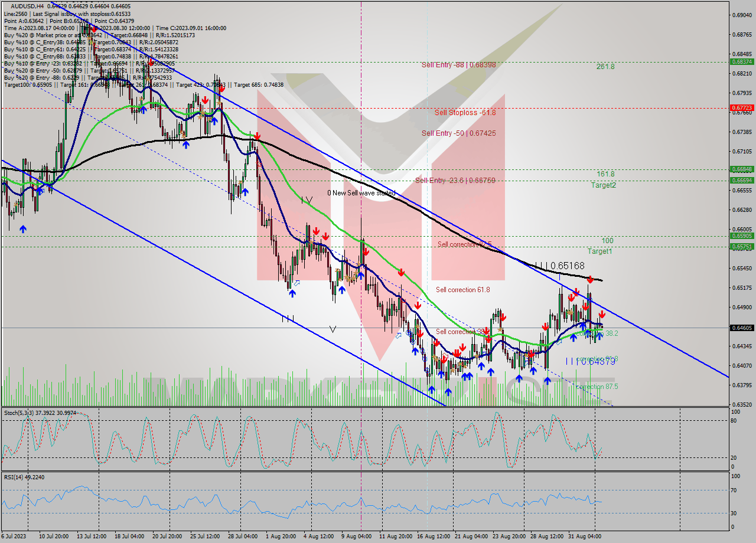This screenshot has height=543, width=756.
Task: Click the '9 Aug 04:00' time label
Action: (357, 537)
